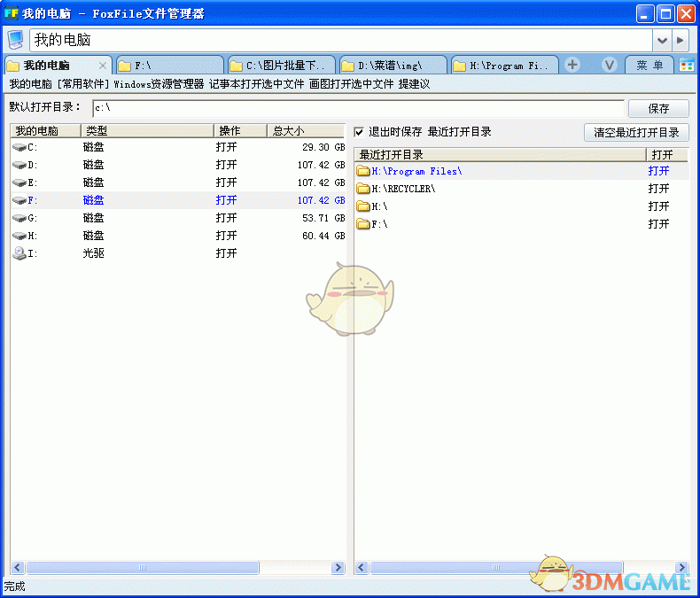
Task: Click the H:\ recent folder icon
Action: (x=363, y=206)
